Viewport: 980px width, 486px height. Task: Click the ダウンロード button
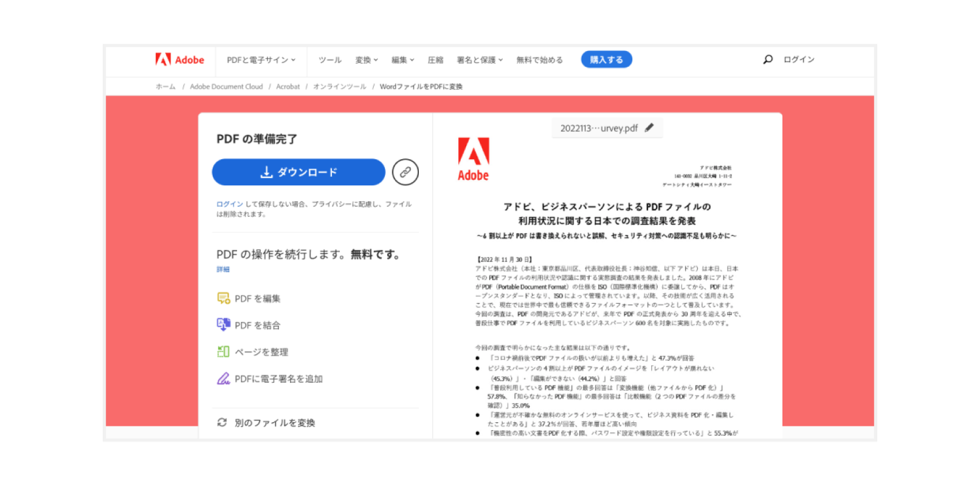tap(298, 172)
